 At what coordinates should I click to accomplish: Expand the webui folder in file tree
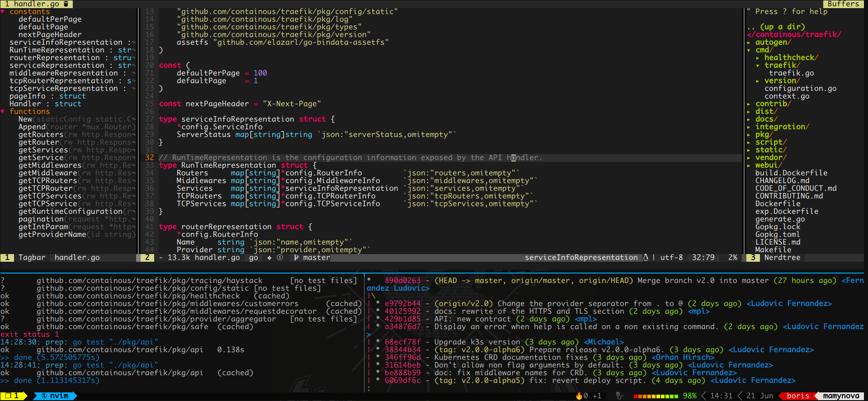pyautogui.click(x=749, y=165)
